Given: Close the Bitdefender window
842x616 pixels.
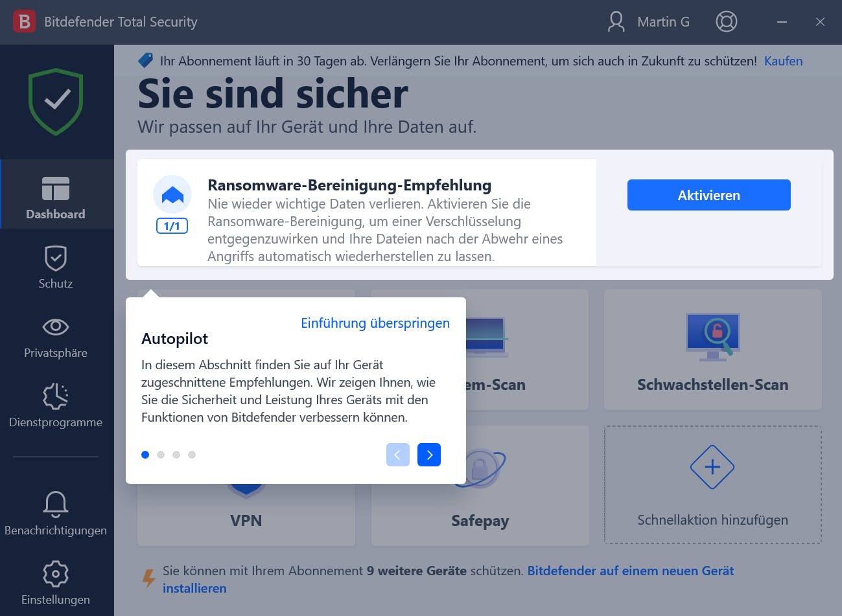Looking at the screenshot, I should 820,22.
